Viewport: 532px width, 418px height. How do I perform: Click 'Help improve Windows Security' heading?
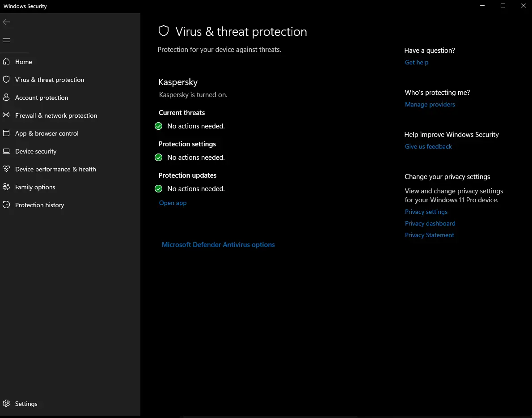[451, 134]
